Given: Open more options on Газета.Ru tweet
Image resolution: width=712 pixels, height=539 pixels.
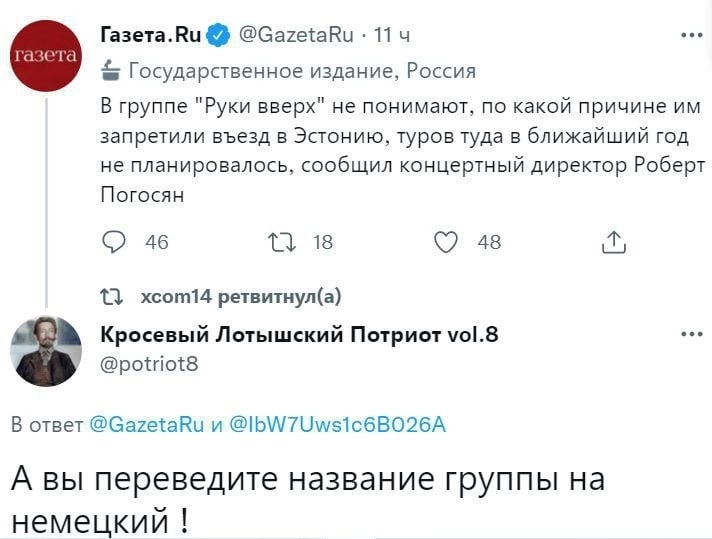Looking at the screenshot, I should pyautogui.click(x=690, y=36).
